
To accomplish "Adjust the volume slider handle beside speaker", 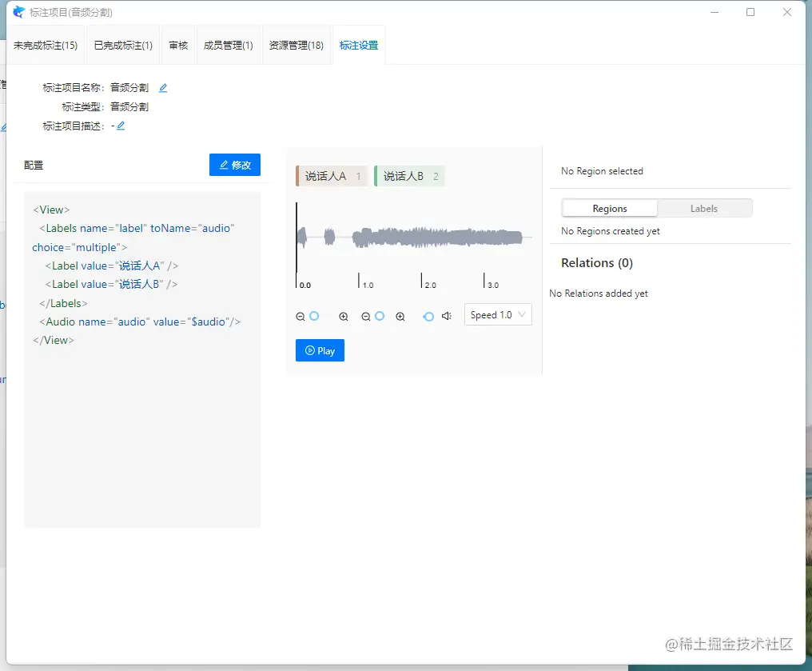I will 428,316.
